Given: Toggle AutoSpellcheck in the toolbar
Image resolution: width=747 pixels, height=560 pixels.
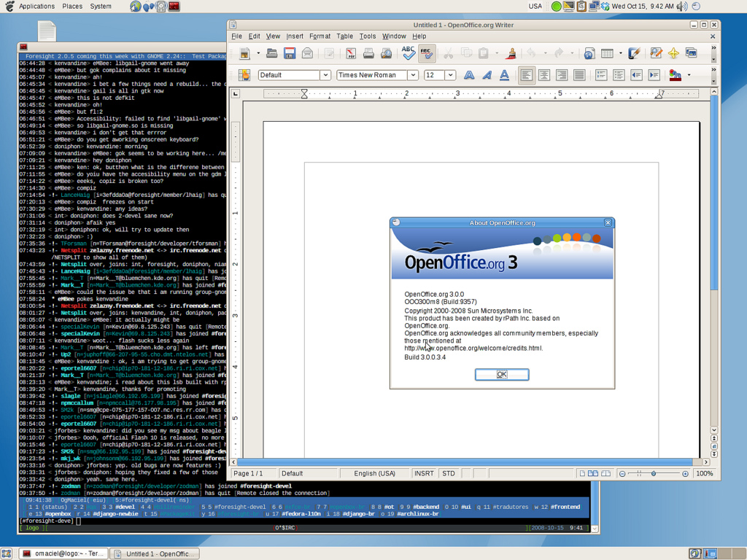Looking at the screenshot, I should click(x=427, y=53).
